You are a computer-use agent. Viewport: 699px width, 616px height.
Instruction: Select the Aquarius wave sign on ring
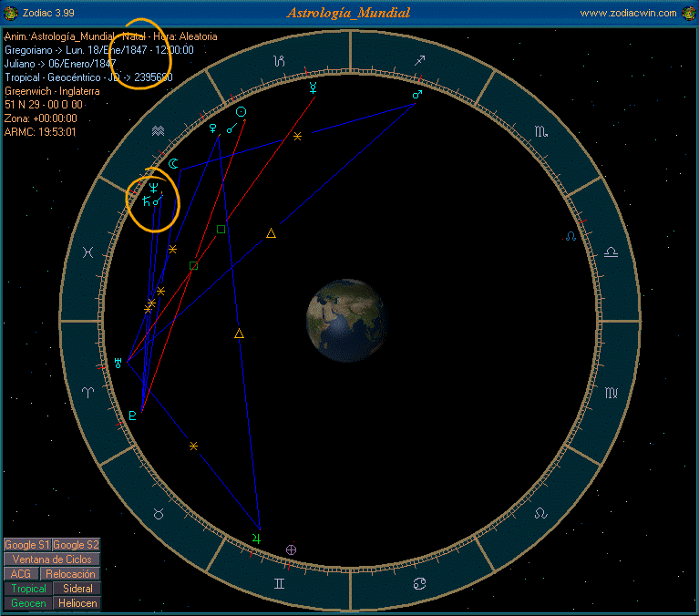[159, 131]
